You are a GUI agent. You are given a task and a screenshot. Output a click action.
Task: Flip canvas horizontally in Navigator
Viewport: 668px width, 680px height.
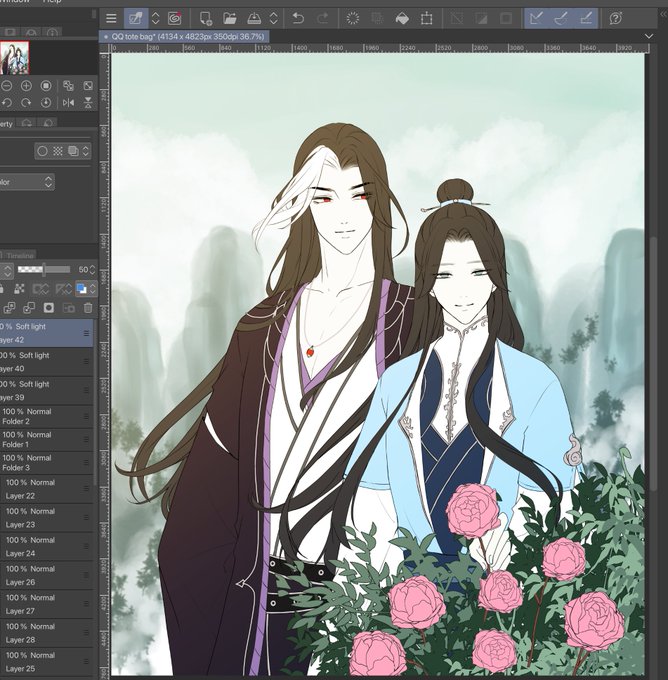point(68,103)
